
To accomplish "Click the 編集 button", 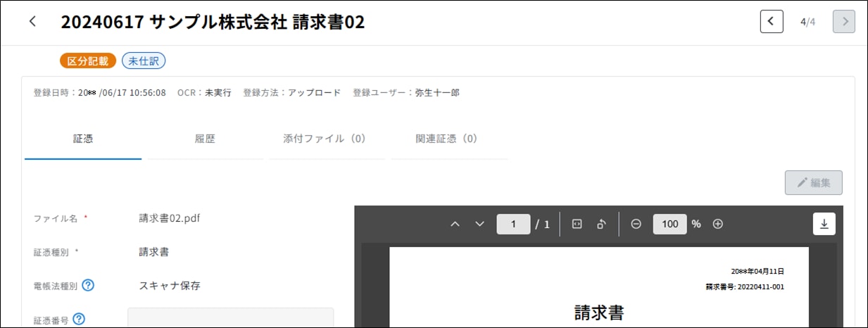I will click(x=814, y=182).
